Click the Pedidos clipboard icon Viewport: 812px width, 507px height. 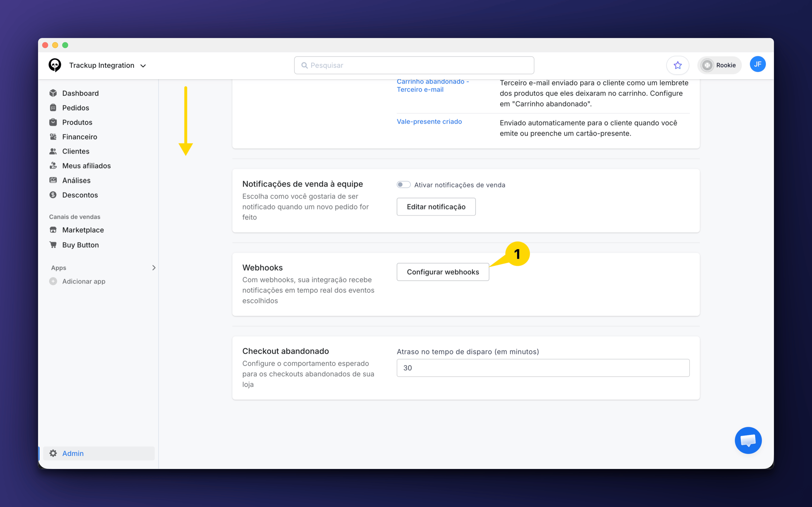(x=53, y=108)
